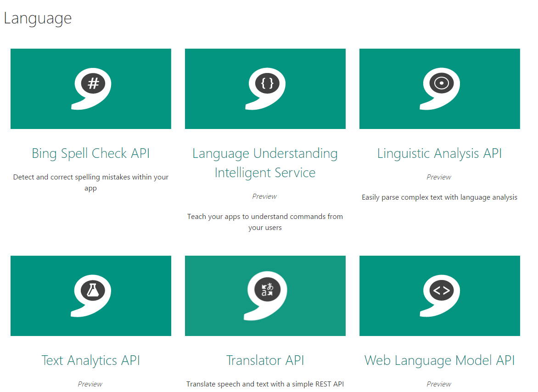The height and width of the screenshot is (392, 538).
Task: Open Language Understanding Intelligent Service link
Action: (265, 163)
